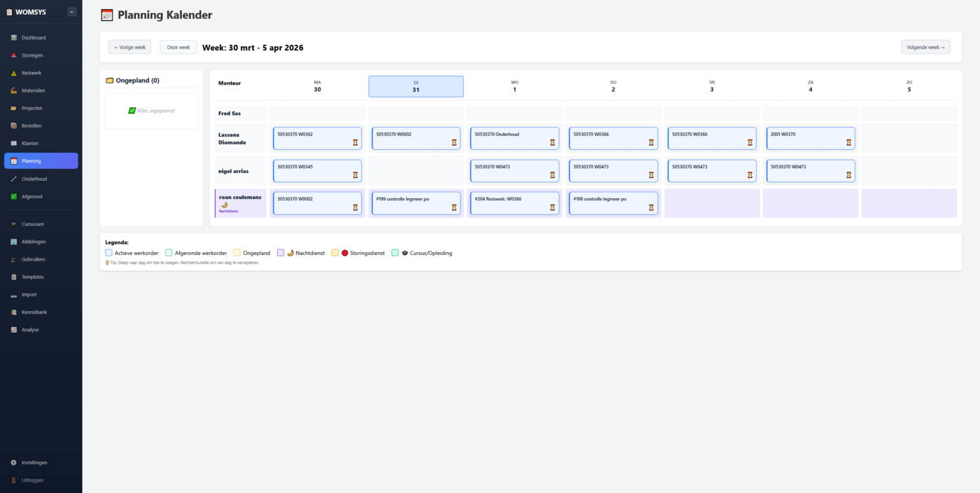Open Storingen via the alarm icon
Screen dimensions: 980x493
pyautogui.click(x=13, y=55)
